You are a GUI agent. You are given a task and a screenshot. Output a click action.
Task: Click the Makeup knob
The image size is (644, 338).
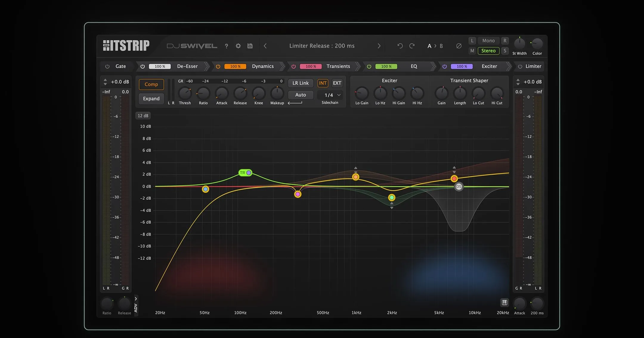coord(277,93)
